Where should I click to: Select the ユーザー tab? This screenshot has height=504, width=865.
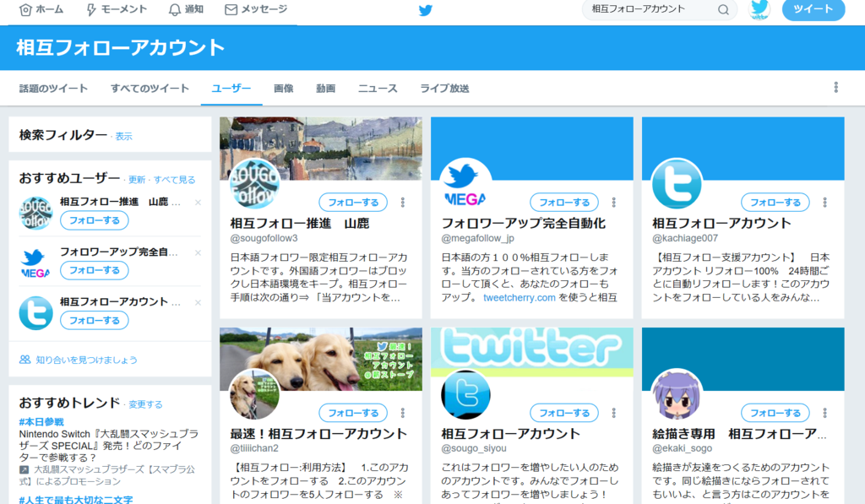pos(231,89)
